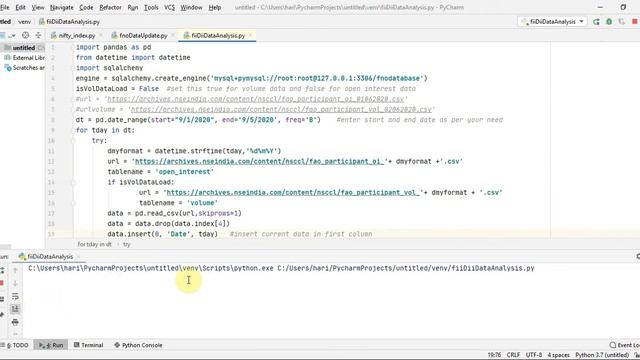Select the untitled project root

tap(24, 48)
